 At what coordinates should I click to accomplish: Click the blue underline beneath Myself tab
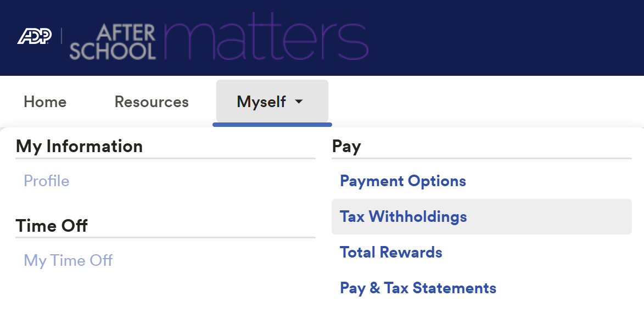[272, 125]
